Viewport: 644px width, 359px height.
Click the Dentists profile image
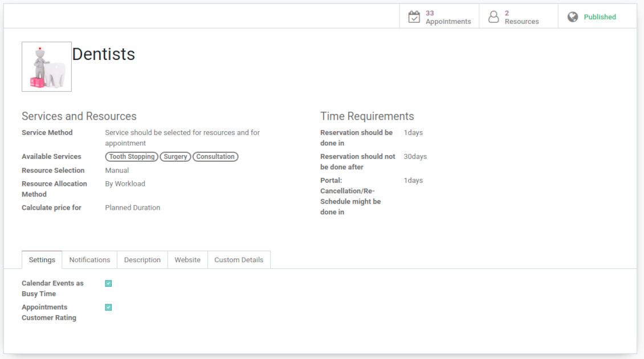click(47, 67)
